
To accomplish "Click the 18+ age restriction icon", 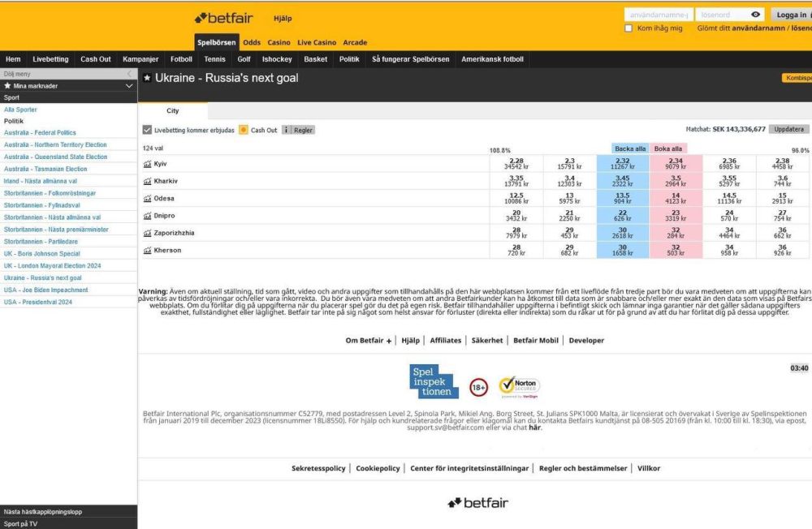I will tap(478, 387).
